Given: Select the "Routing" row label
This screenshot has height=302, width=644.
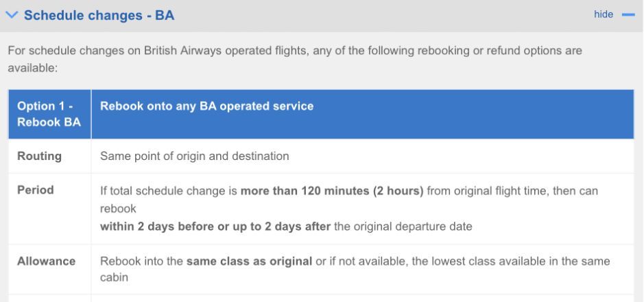Looking at the screenshot, I should pos(39,156).
